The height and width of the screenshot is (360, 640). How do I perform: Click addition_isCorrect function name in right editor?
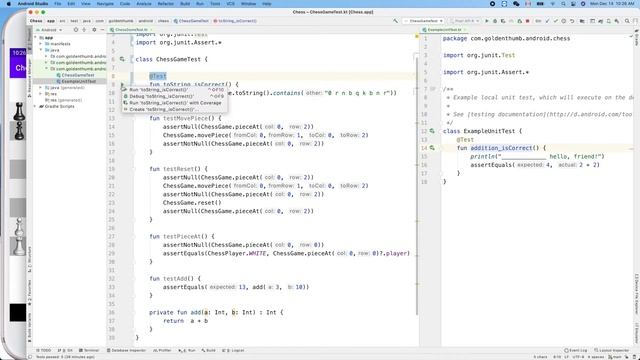click(x=501, y=148)
